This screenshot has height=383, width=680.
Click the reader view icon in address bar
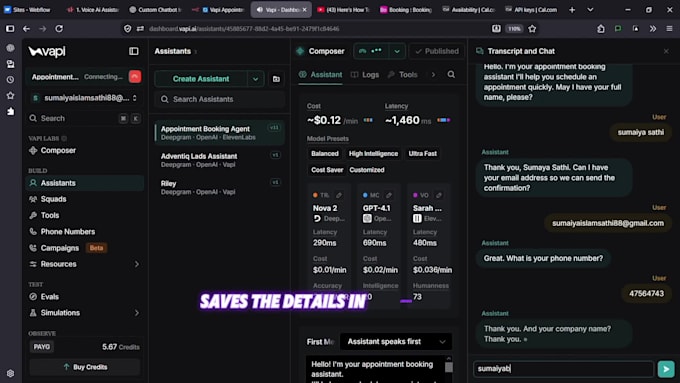click(x=496, y=29)
